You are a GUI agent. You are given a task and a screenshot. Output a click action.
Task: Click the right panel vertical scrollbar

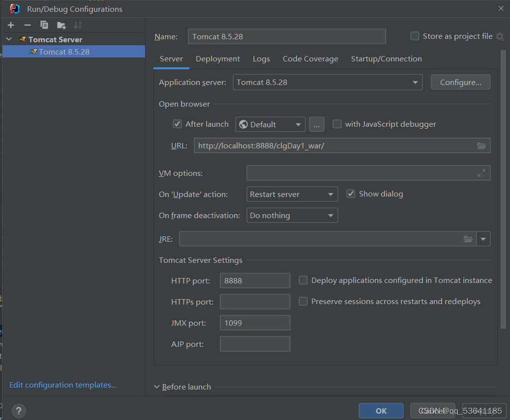point(503,189)
